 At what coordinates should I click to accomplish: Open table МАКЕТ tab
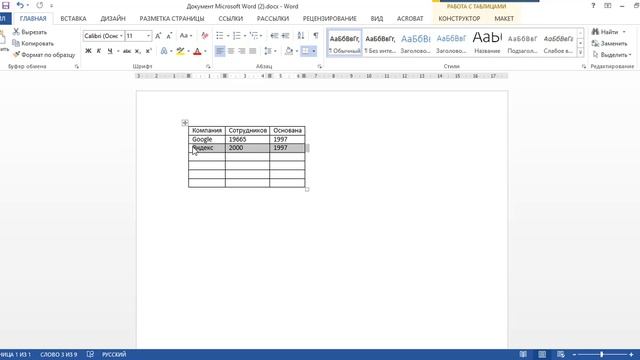pos(504,19)
